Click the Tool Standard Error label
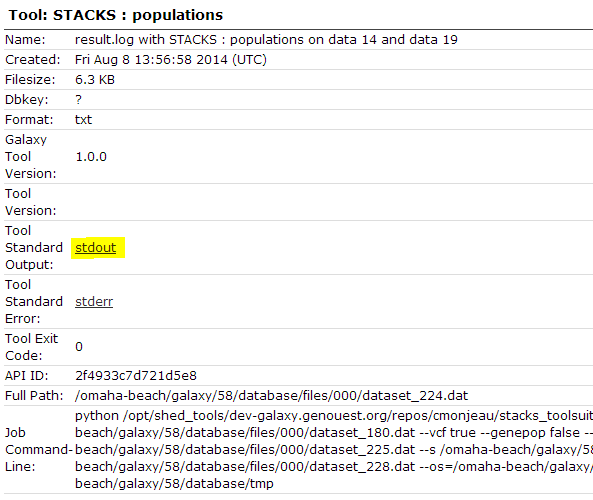 [34, 302]
